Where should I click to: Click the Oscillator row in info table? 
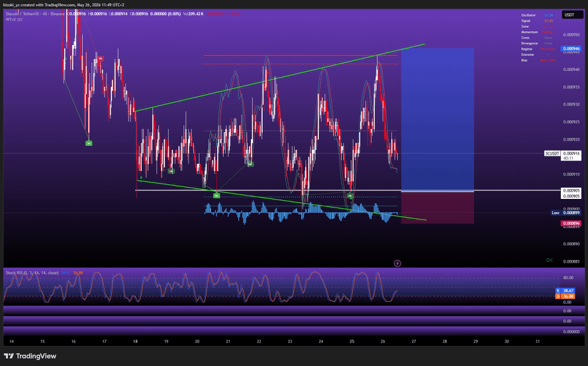click(538, 15)
